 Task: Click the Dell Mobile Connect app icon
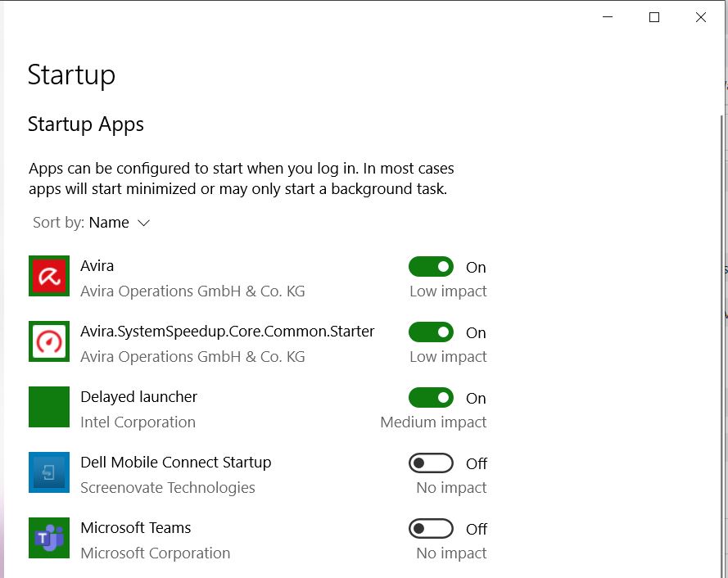tap(48, 472)
